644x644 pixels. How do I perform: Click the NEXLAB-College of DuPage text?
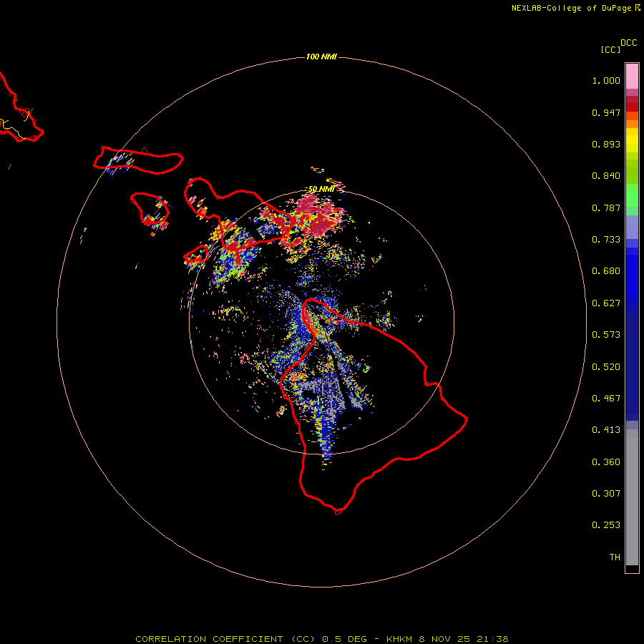(x=572, y=8)
